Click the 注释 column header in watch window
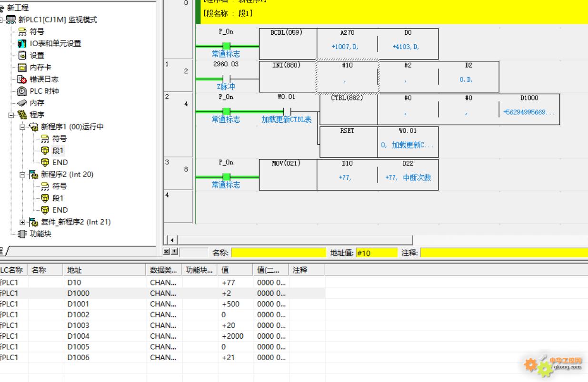 (300, 270)
